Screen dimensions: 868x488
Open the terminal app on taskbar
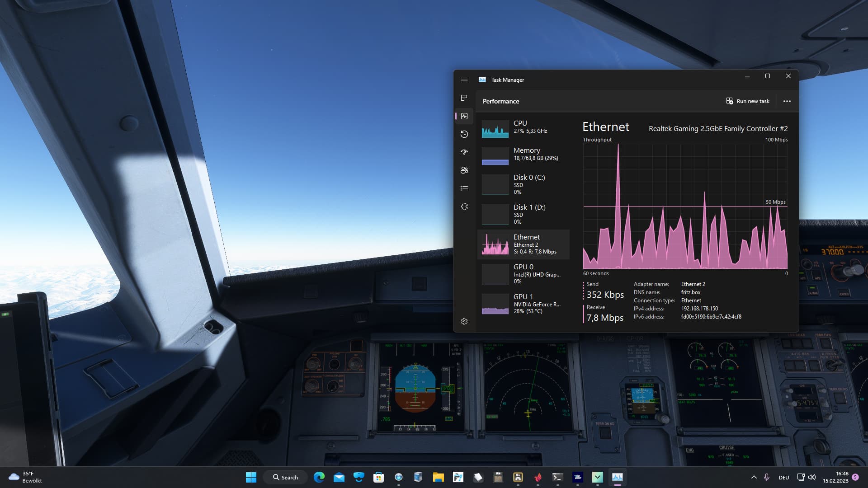point(557,477)
